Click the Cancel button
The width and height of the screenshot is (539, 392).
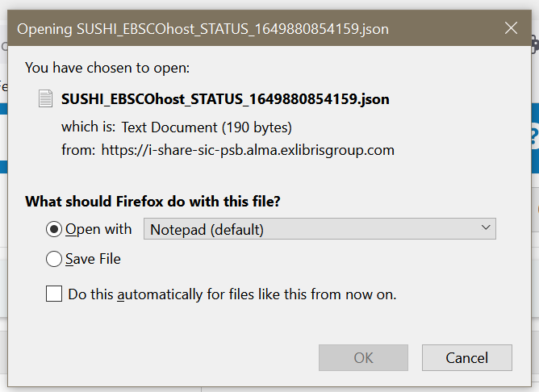click(467, 357)
